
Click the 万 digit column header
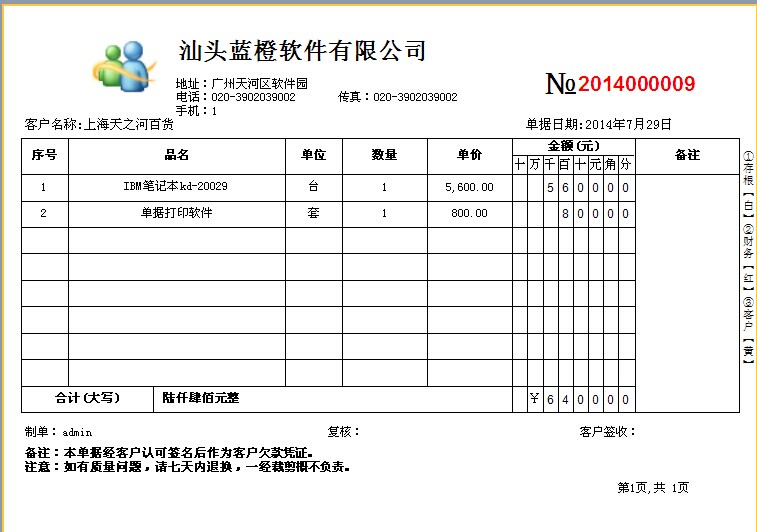(534, 165)
